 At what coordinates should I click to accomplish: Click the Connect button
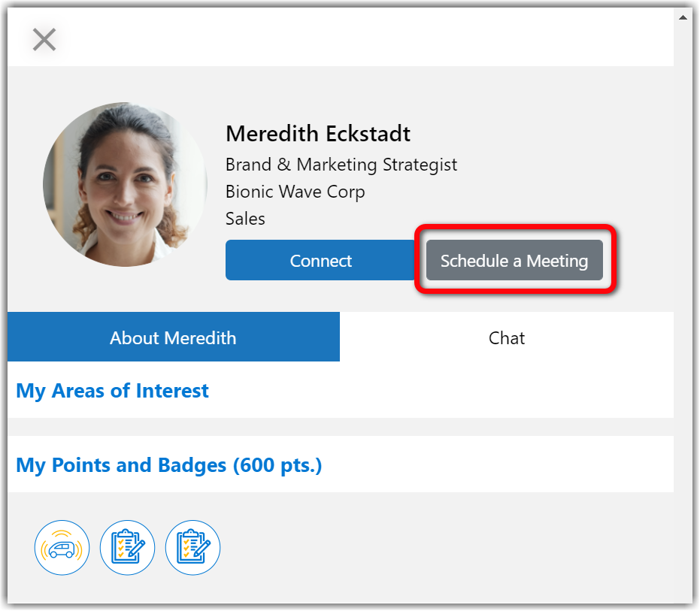(x=320, y=260)
